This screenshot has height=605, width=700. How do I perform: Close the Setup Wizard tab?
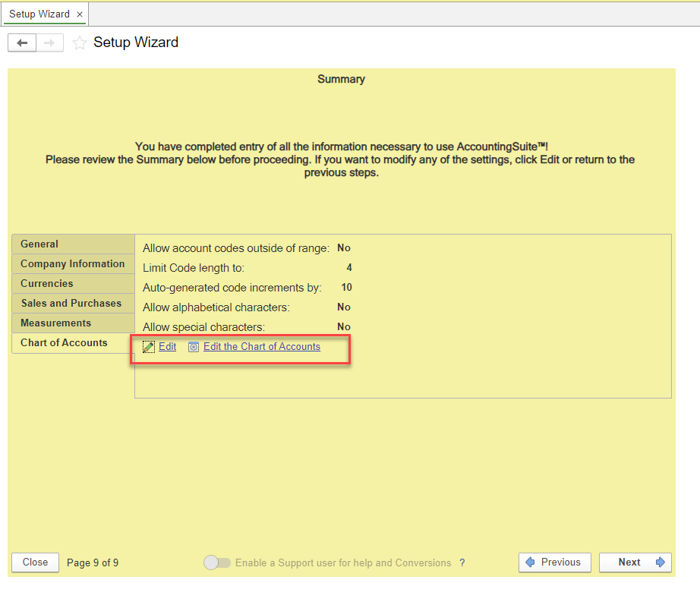[80, 14]
